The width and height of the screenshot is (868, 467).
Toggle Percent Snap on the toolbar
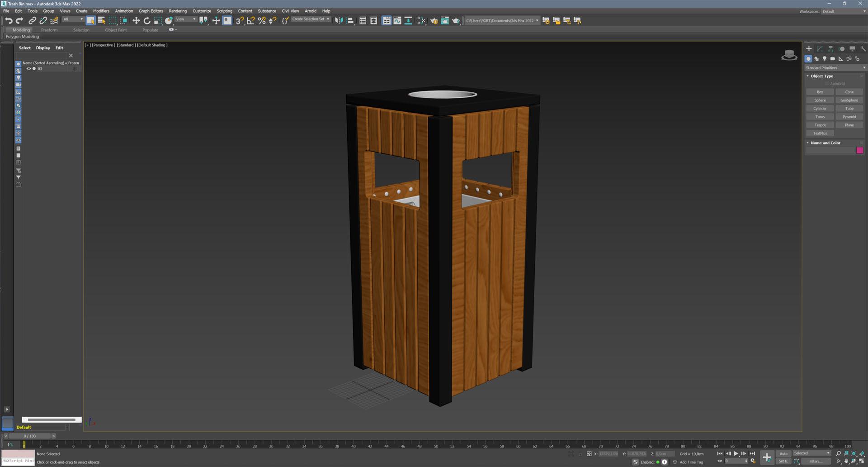[x=262, y=20]
